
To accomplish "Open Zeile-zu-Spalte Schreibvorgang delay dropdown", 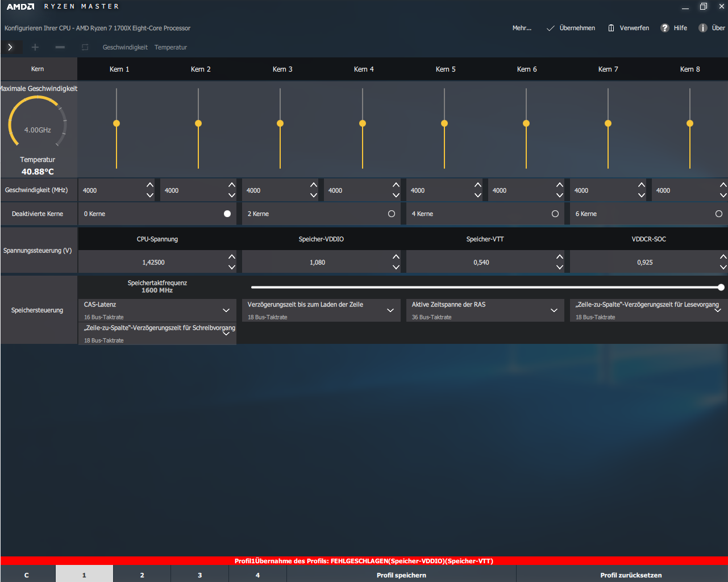I will click(x=157, y=334).
